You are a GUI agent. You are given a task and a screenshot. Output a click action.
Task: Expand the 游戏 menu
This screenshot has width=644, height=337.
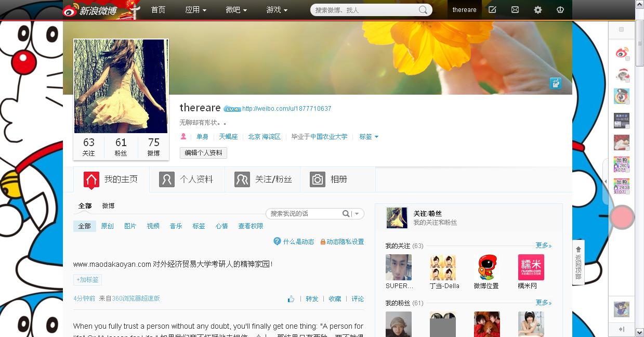pyautogui.click(x=277, y=10)
